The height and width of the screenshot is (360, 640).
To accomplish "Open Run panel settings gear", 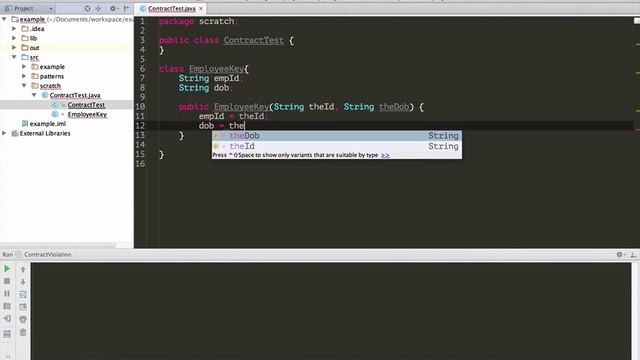I will pyautogui.click(x=620, y=254).
